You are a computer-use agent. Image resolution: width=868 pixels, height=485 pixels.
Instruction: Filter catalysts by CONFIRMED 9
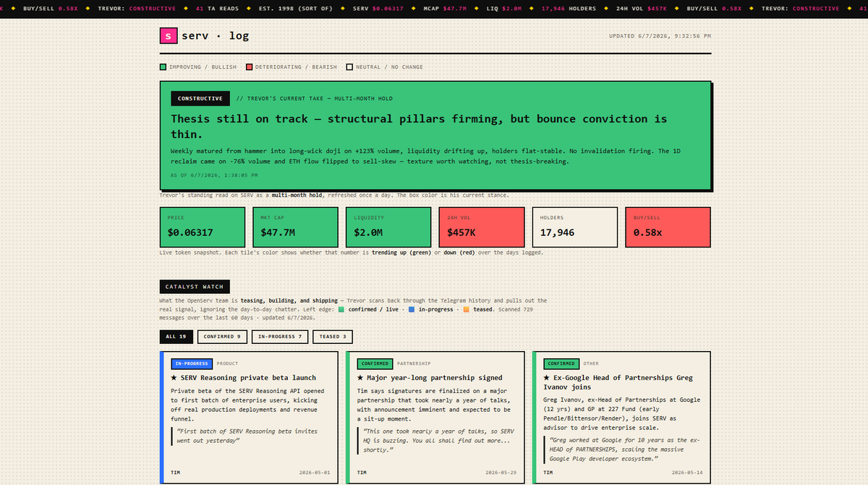tap(222, 337)
